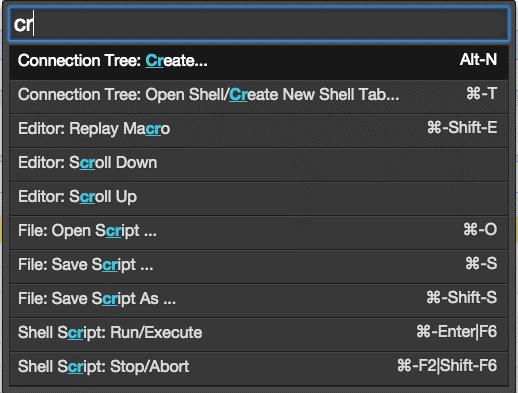Click the ⌘-T shortcut label
Viewport: 518px width, 393px height.
tap(482, 93)
